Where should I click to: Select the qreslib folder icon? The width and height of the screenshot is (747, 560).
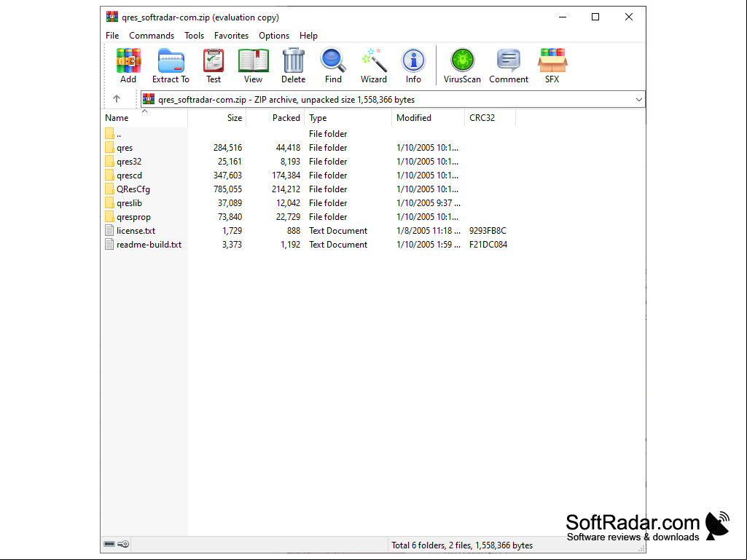tap(109, 203)
